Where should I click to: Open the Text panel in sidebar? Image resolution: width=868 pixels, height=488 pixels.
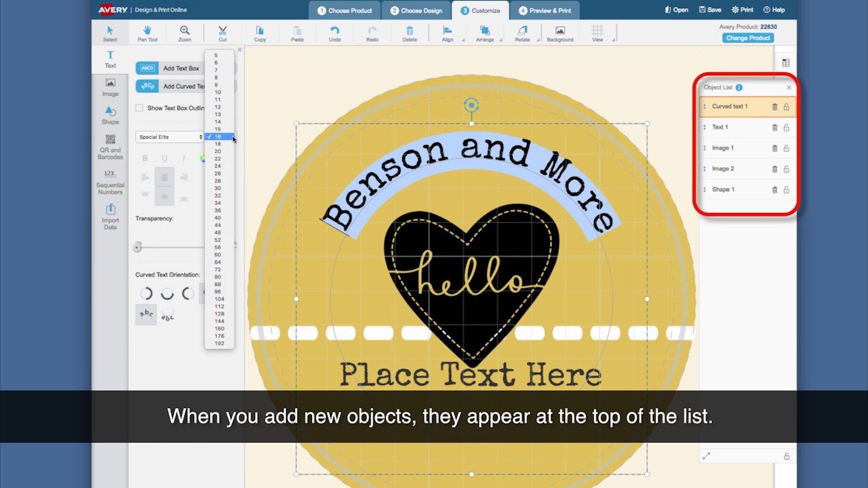tap(110, 60)
